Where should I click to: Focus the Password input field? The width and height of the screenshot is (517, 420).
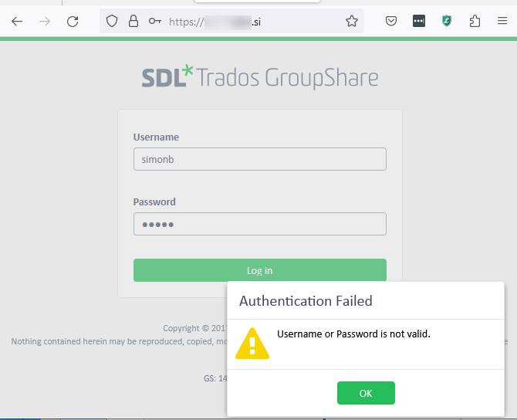pyautogui.click(x=260, y=224)
